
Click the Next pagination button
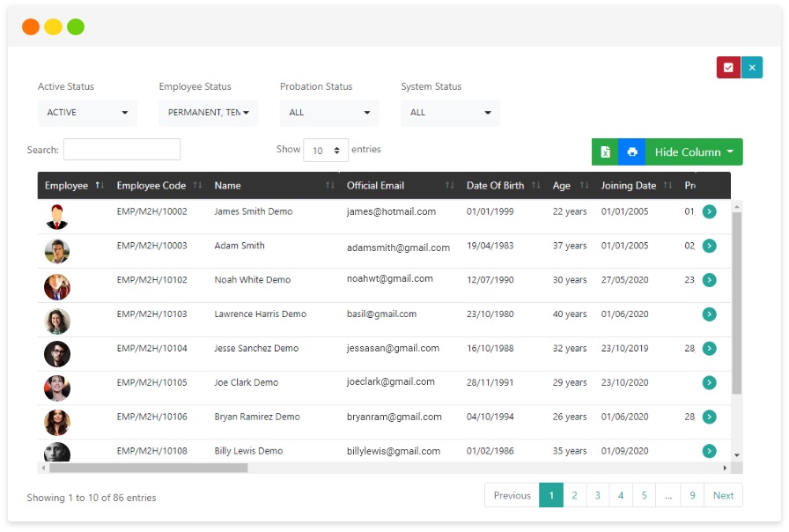[x=722, y=495]
